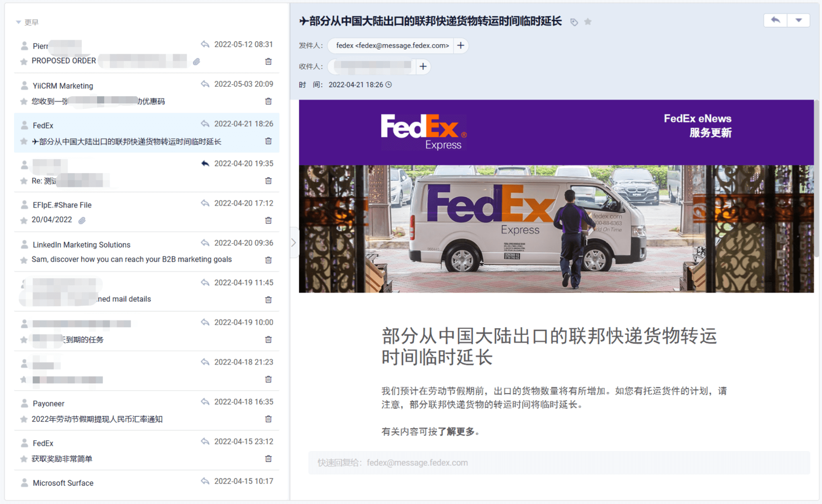Viewport: 822px width, 504px height.
Task: Open the Payoneer 劳动节假期 email
Action: click(146, 411)
